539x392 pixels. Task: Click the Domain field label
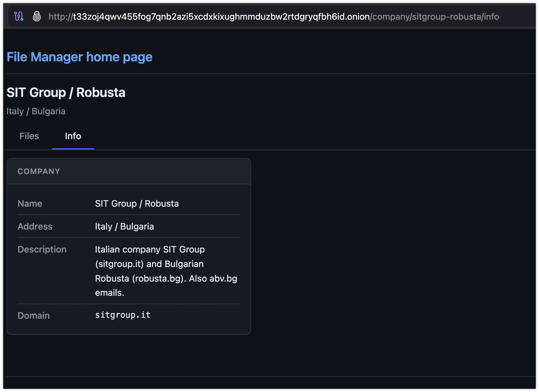pos(34,316)
